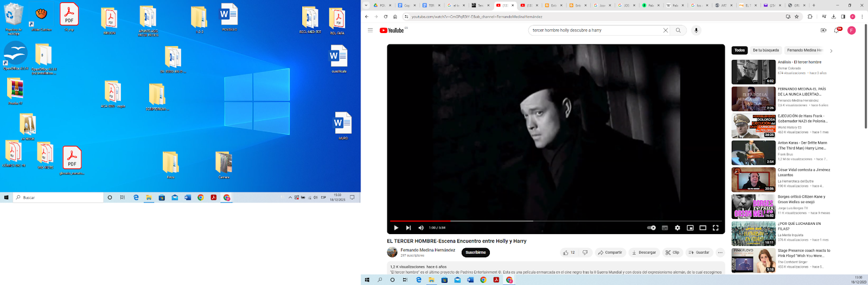This screenshot has width=868, height=285.
Task: Click the Windows Start button in left desktop taskbar
Action: coord(7,197)
